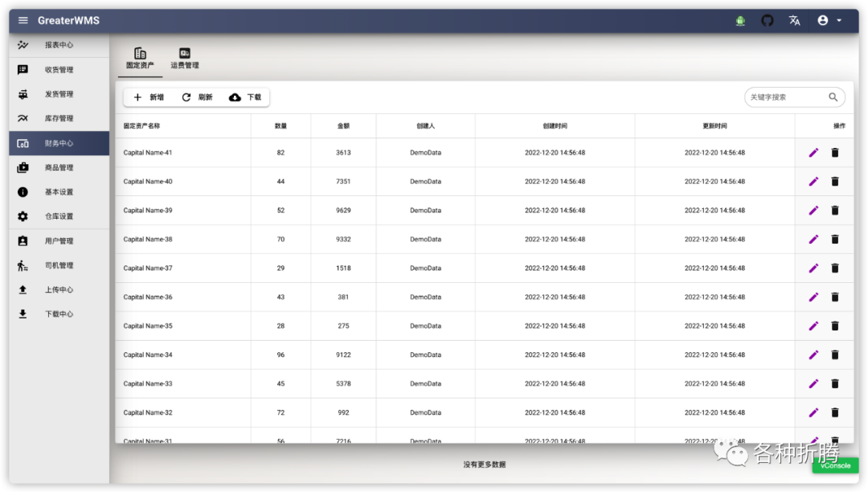This screenshot has width=868, height=492.
Task: Delete the Capital Name-34 row
Action: 835,355
